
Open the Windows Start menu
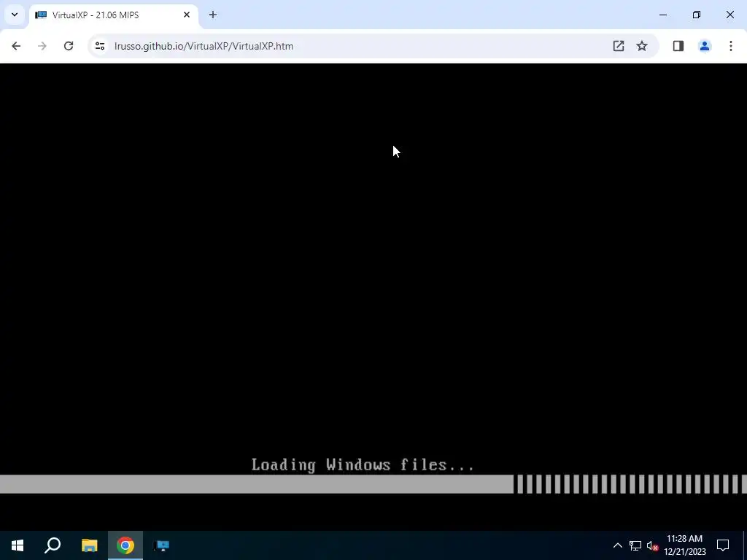(18, 545)
